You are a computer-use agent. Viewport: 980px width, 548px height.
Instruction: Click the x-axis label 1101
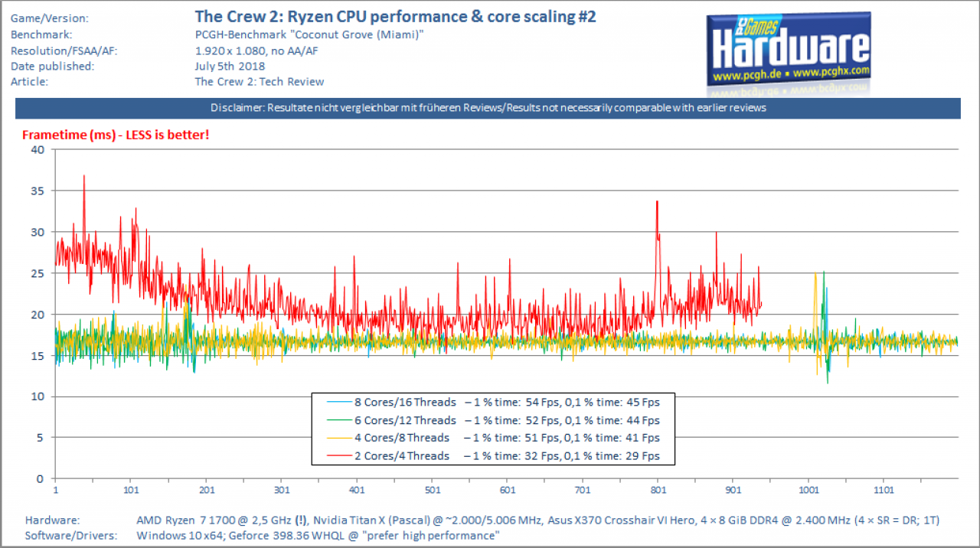coord(883,489)
